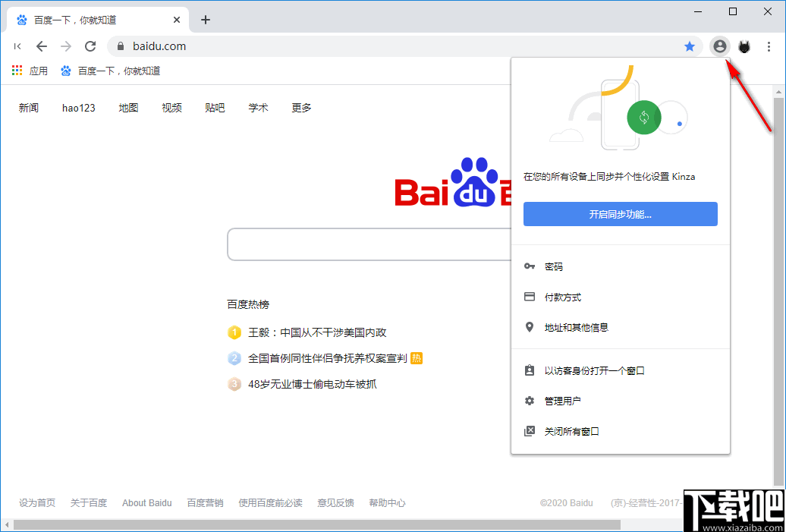Open the 新闻 link
The image size is (786, 532).
(29, 108)
